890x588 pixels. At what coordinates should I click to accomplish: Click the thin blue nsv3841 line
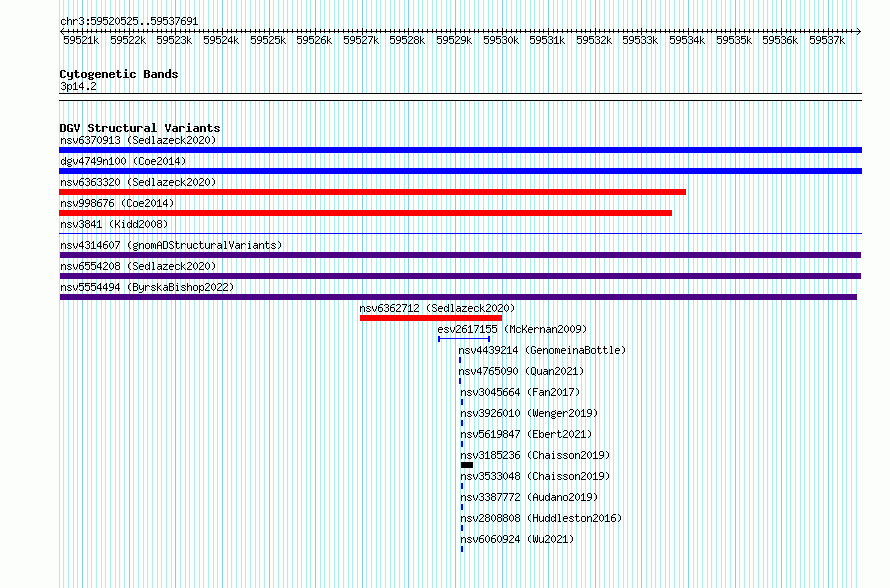[x=460, y=234]
